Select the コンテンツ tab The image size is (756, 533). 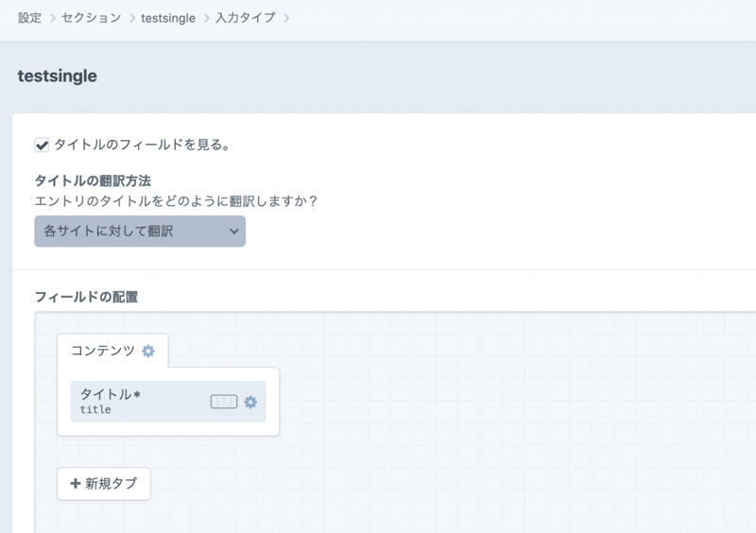tap(103, 351)
